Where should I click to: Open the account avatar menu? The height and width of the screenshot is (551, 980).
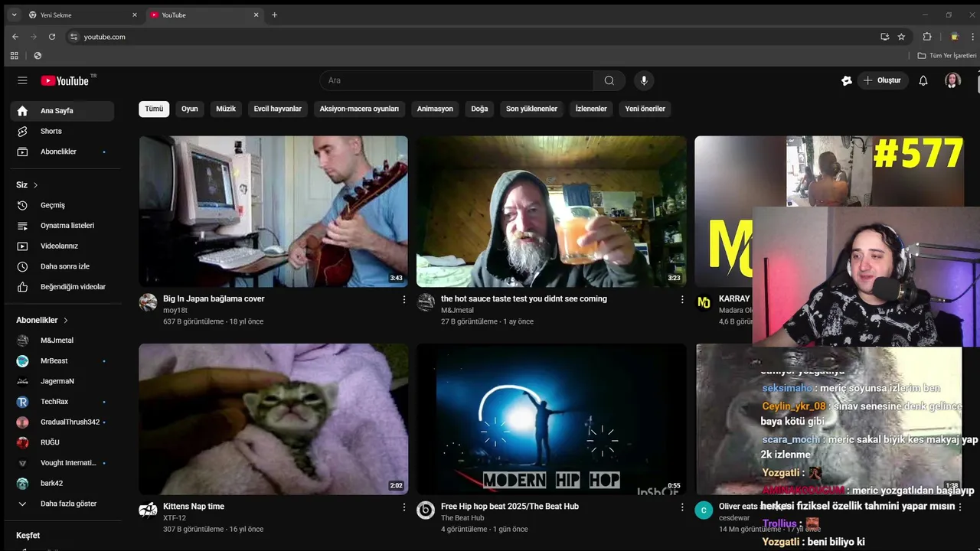[x=952, y=80]
